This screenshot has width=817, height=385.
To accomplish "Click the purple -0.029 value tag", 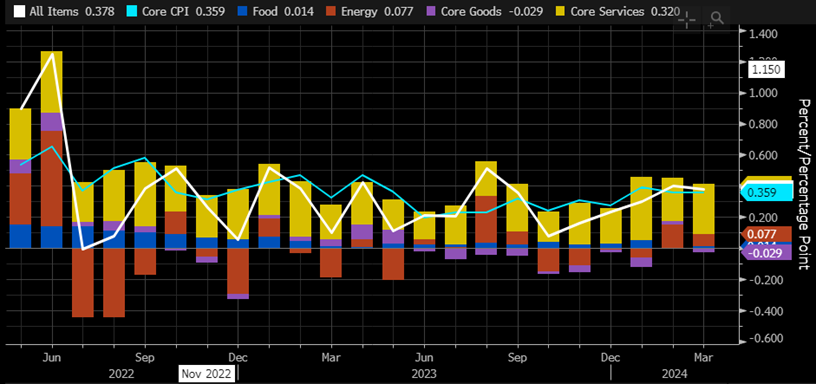I will click(x=766, y=253).
